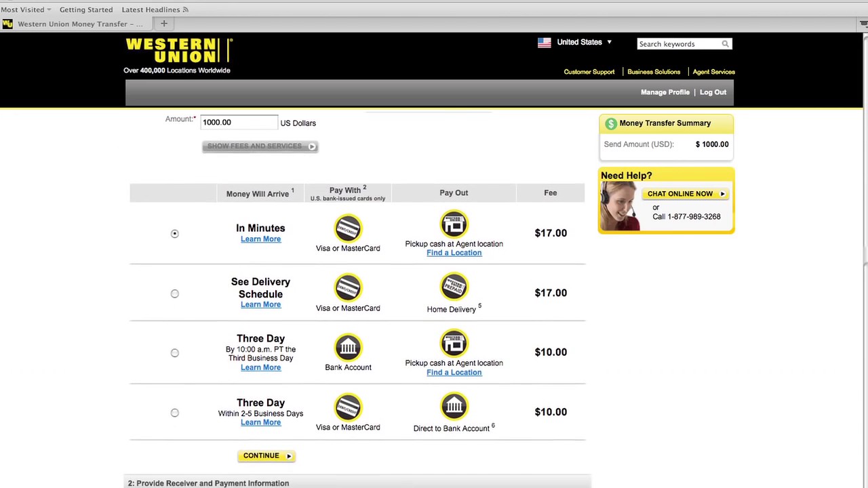This screenshot has width=868, height=488.
Task: Select the In Minutes radio option
Action: point(174,234)
